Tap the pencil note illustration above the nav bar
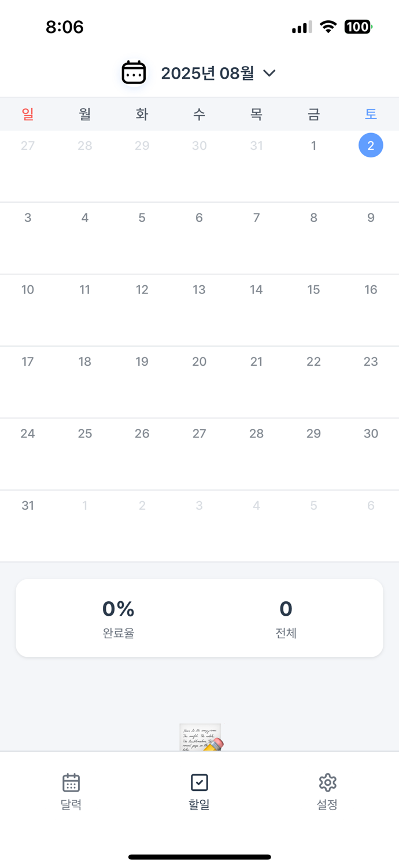399x868 pixels. 199,736
